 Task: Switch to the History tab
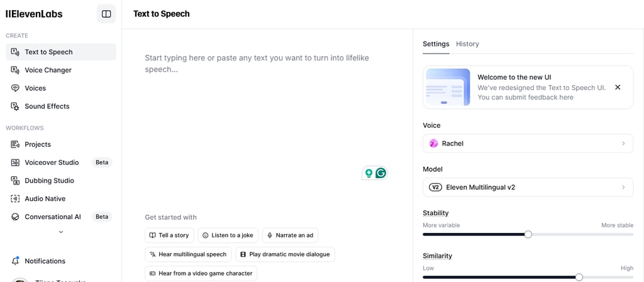click(x=467, y=44)
